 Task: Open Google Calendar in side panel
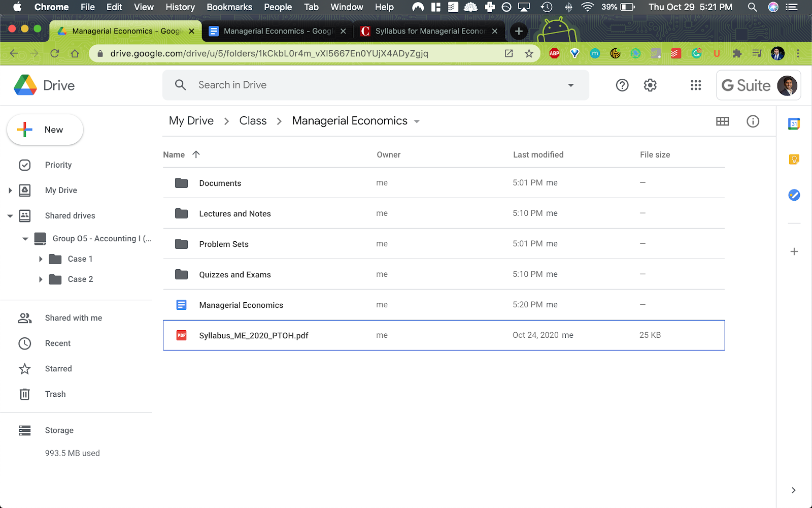point(794,123)
